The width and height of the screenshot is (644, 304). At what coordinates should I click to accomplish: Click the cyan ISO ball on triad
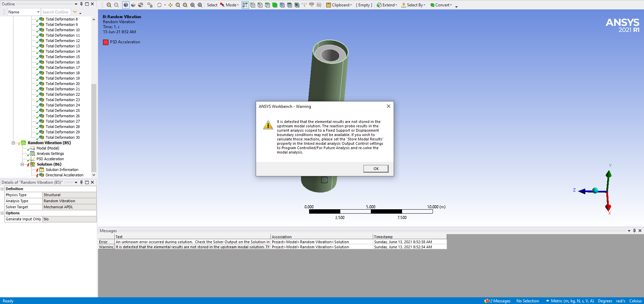595,190
